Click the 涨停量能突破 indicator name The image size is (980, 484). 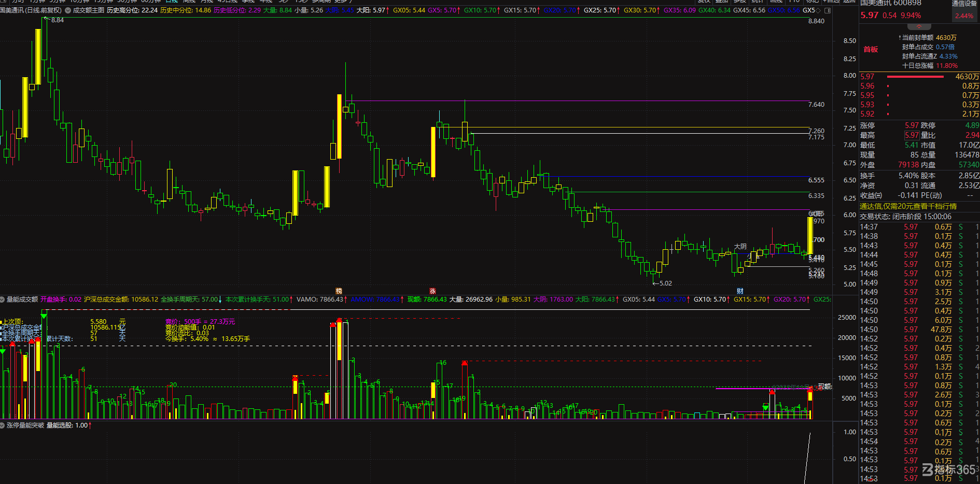tap(25, 425)
